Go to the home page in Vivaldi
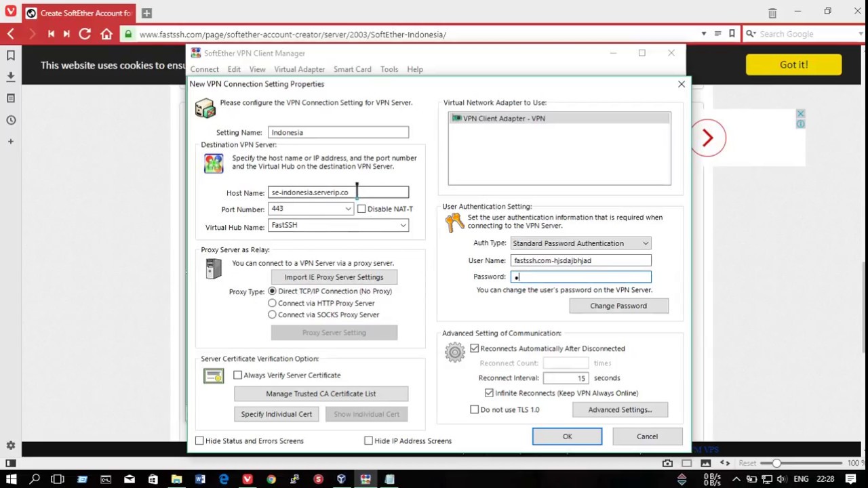Viewport: 868px width, 488px height. 106,34
